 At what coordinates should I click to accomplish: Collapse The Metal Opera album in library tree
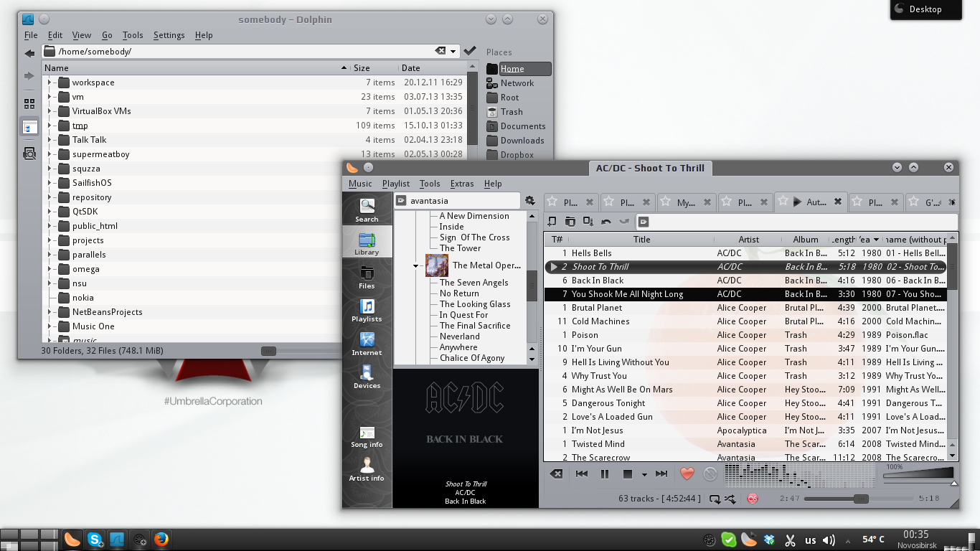pos(415,266)
